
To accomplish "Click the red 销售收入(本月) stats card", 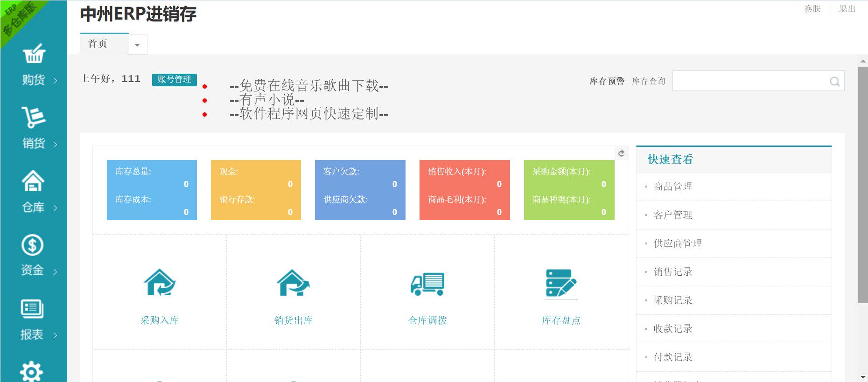I will click(x=465, y=190).
